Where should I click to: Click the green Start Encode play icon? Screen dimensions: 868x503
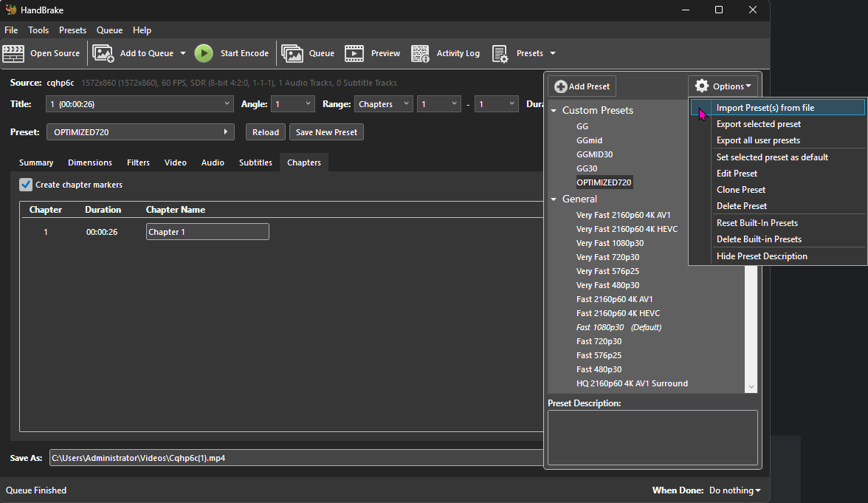pos(204,53)
